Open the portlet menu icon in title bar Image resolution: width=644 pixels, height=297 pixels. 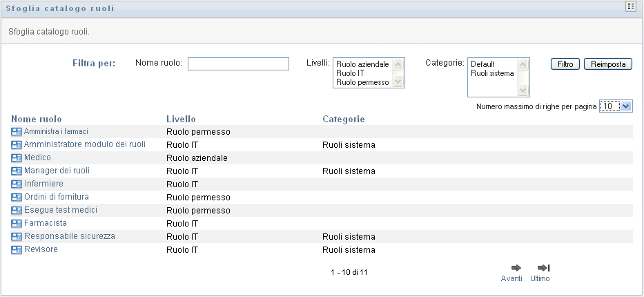pyautogui.click(x=630, y=7)
